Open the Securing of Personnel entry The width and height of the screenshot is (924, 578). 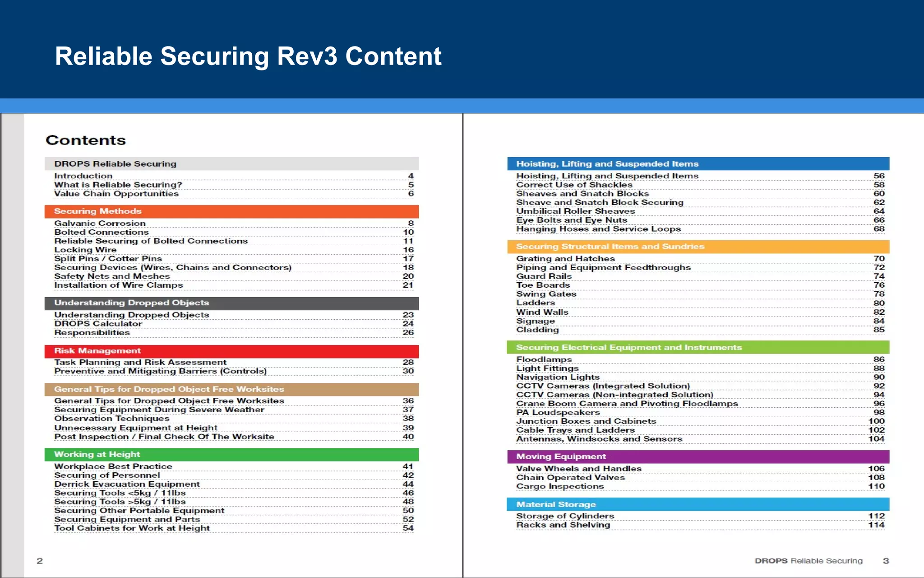coord(107,475)
